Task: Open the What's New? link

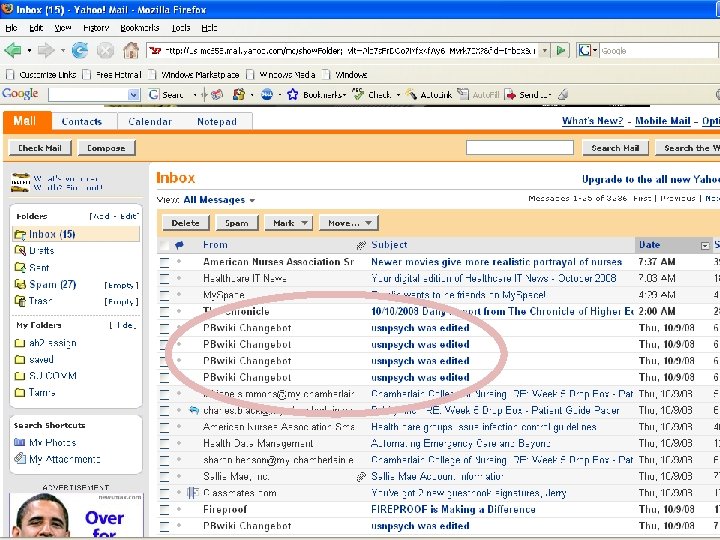Action: click(592, 121)
